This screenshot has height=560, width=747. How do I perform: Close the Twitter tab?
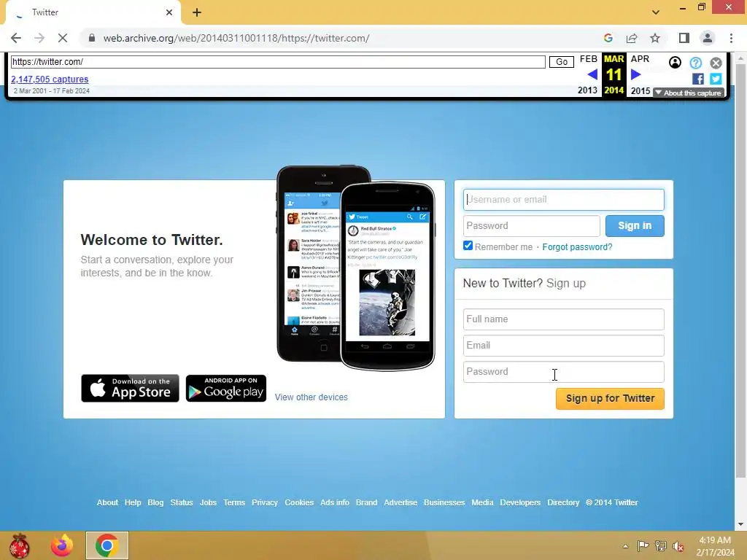[x=169, y=12]
